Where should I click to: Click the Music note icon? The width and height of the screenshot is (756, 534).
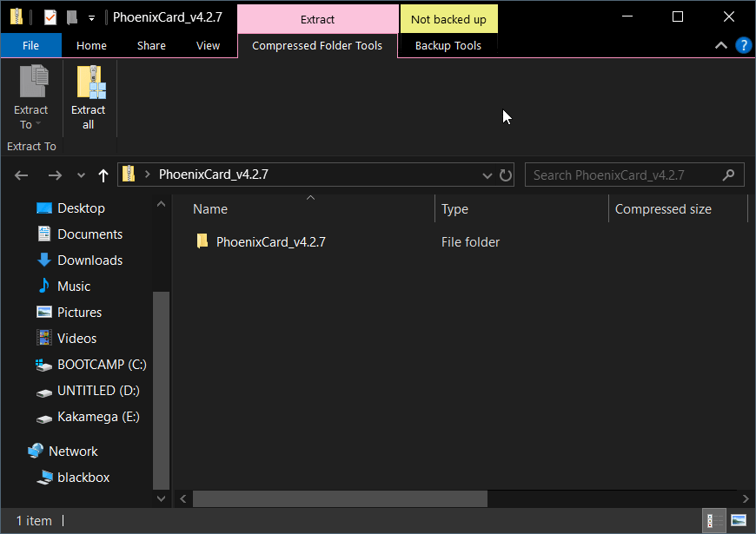(43, 286)
